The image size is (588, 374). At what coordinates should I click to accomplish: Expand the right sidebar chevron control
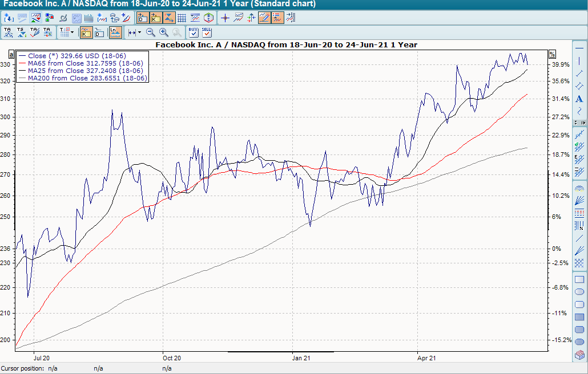point(583,124)
